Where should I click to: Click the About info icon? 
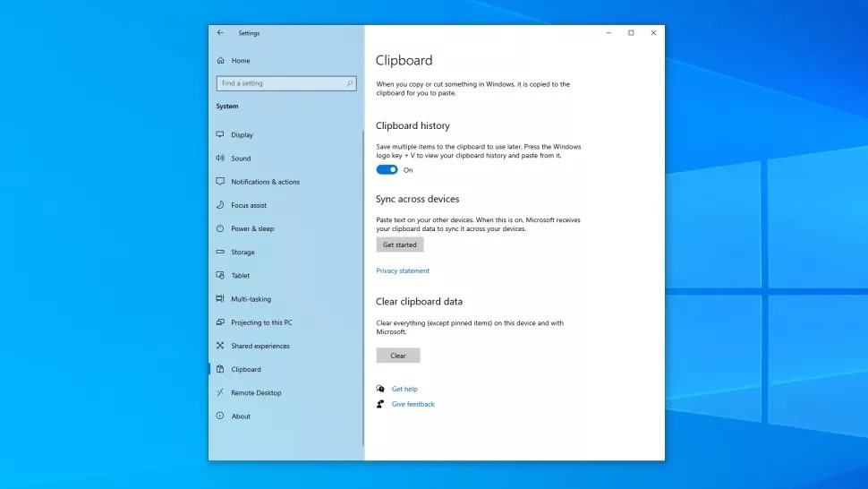coord(220,416)
